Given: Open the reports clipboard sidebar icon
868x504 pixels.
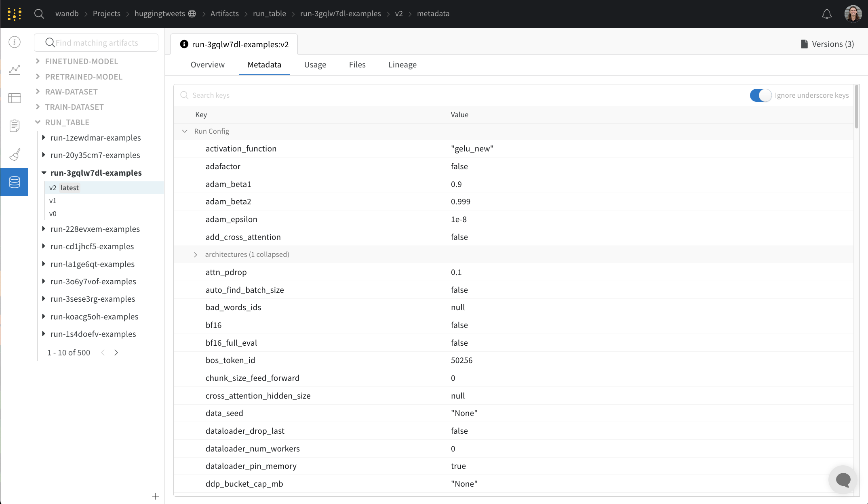Looking at the screenshot, I should click(15, 126).
